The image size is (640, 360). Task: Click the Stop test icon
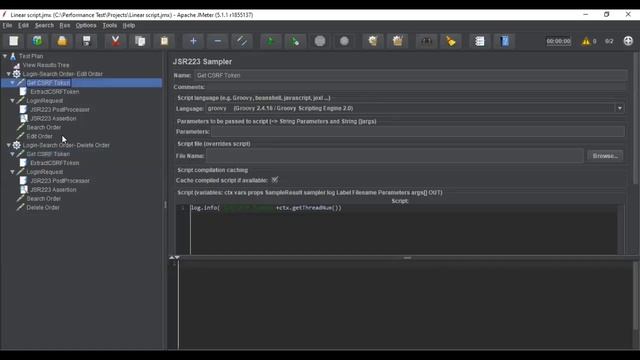click(320, 41)
